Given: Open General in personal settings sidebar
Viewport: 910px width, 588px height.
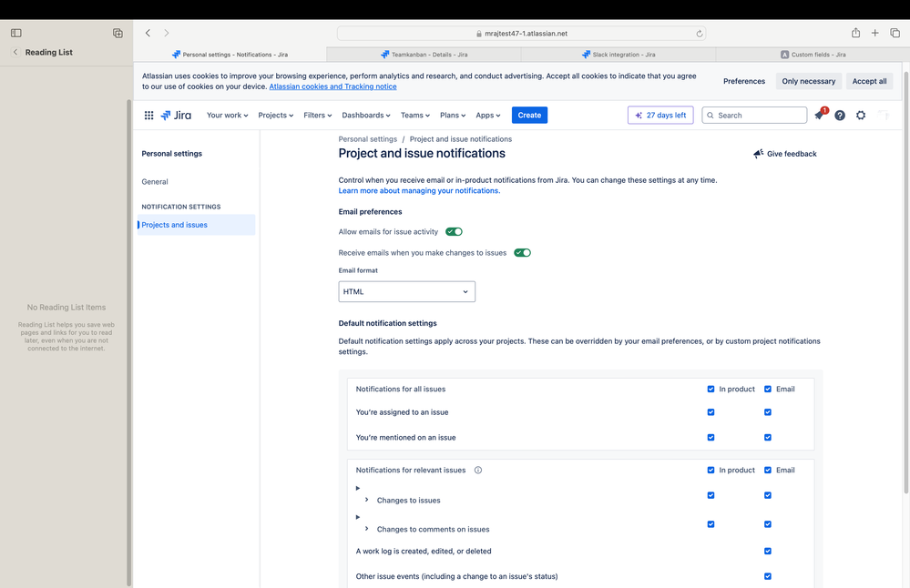Looking at the screenshot, I should 155,181.
